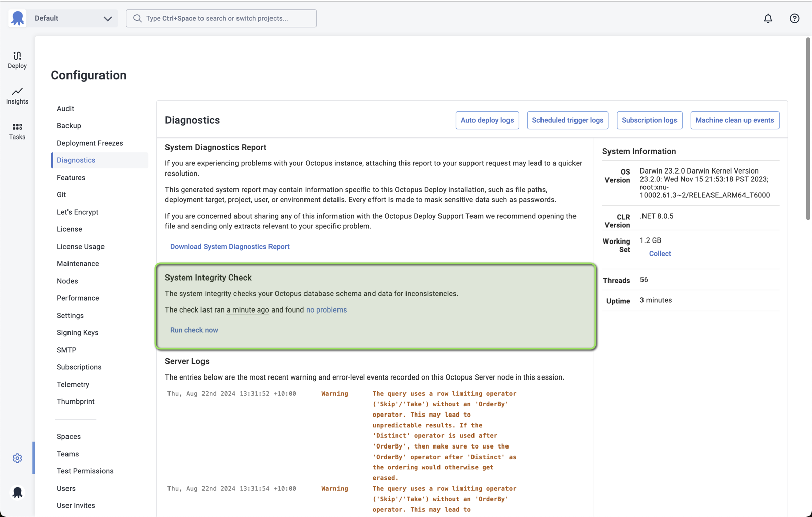Screen dimensions: 812x517
Task: Open the user profile octopus avatar
Action: click(x=17, y=492)
